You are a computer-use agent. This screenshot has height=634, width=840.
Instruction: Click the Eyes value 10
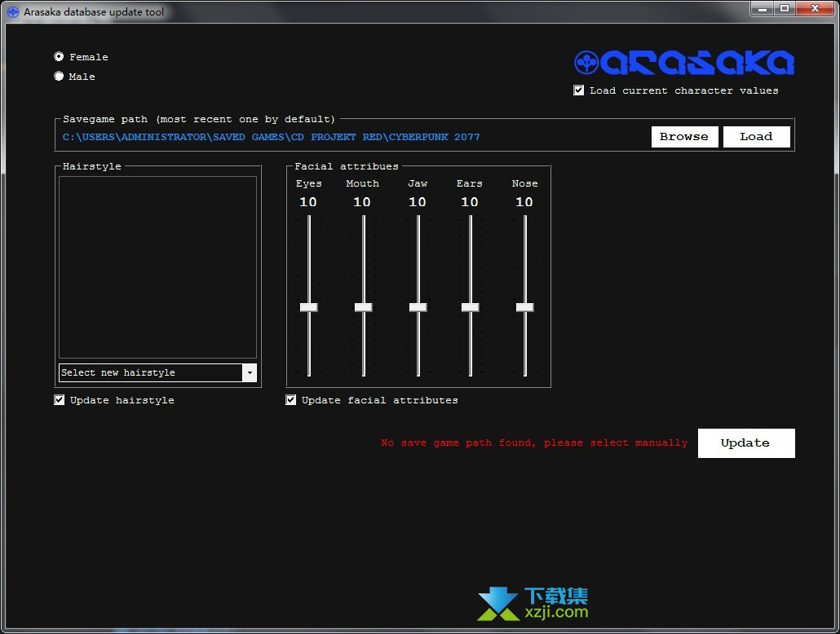tap(308, 202)
